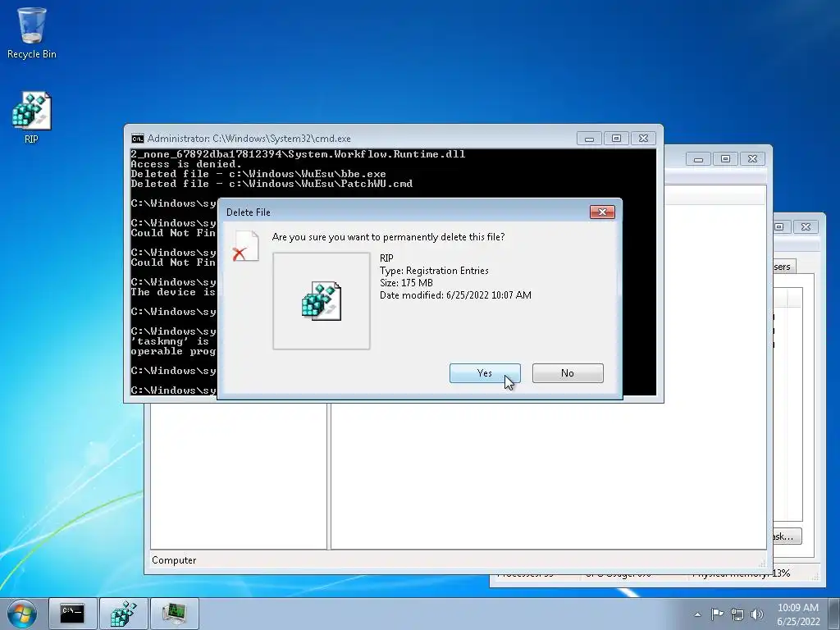The image size is (840, 630).
Task: Close the Delete File dialog
Action: pos(602,212)
